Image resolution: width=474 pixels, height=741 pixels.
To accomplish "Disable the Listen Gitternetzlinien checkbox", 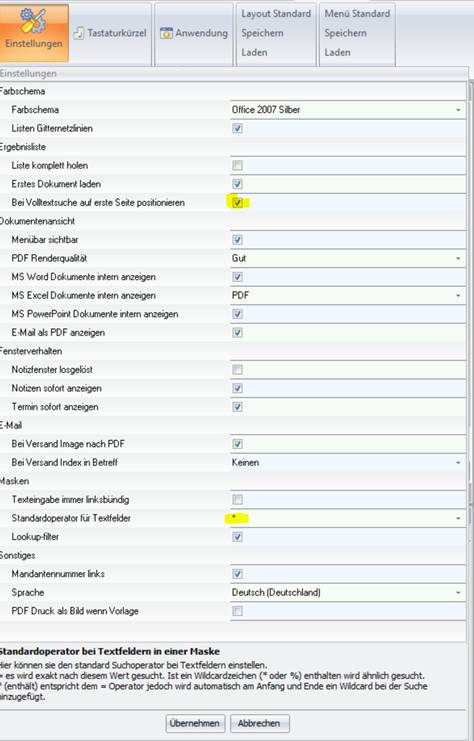I will click(x=237, y=129).
